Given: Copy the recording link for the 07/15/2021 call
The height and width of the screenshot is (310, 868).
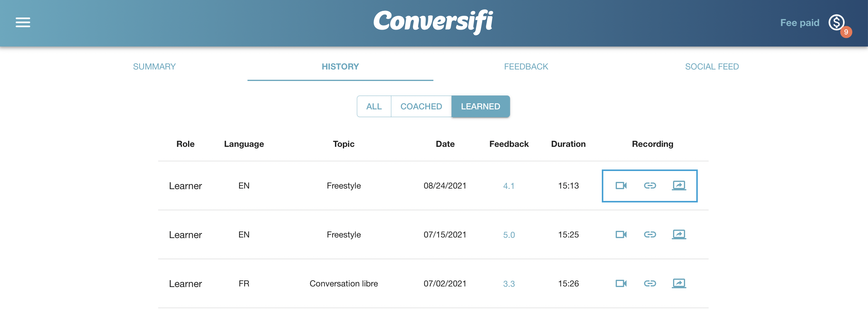Looking at the screenshot, I should coord(650,234).
